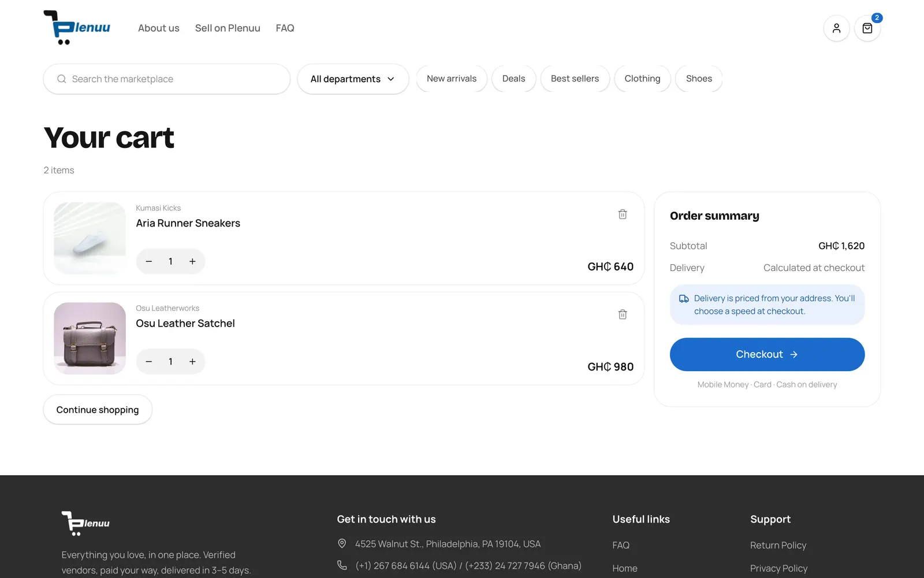924x578 pixels.
Task: Click the search magnifier icon
Action: click(x=62, y=79)
